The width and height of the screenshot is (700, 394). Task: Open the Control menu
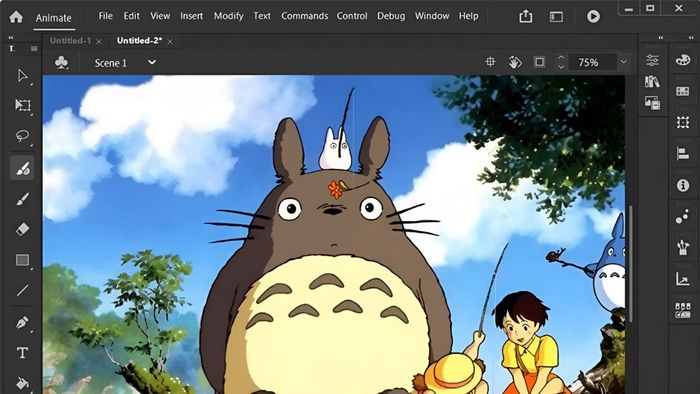click(352, 16)
